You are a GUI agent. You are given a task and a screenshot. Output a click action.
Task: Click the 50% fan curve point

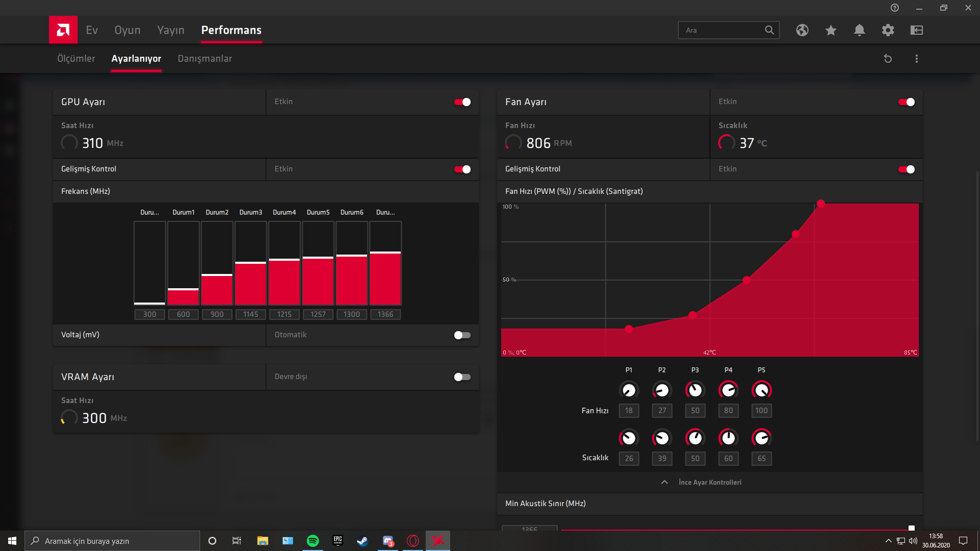747,280
